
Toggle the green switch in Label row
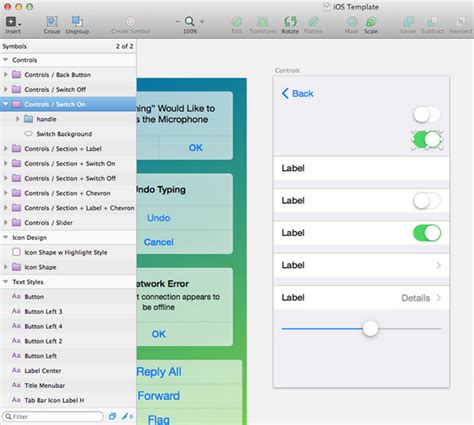[427, 233]
